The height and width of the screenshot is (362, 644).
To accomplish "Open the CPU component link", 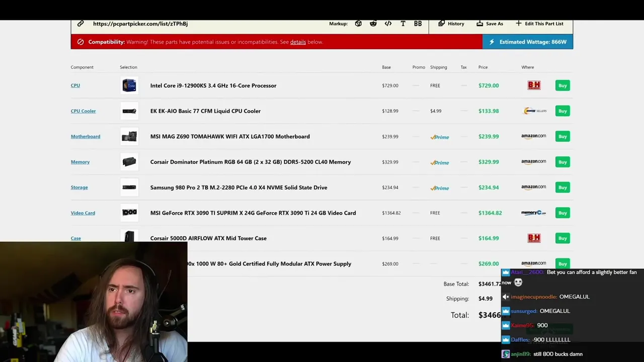I will (x=75, y=85).
